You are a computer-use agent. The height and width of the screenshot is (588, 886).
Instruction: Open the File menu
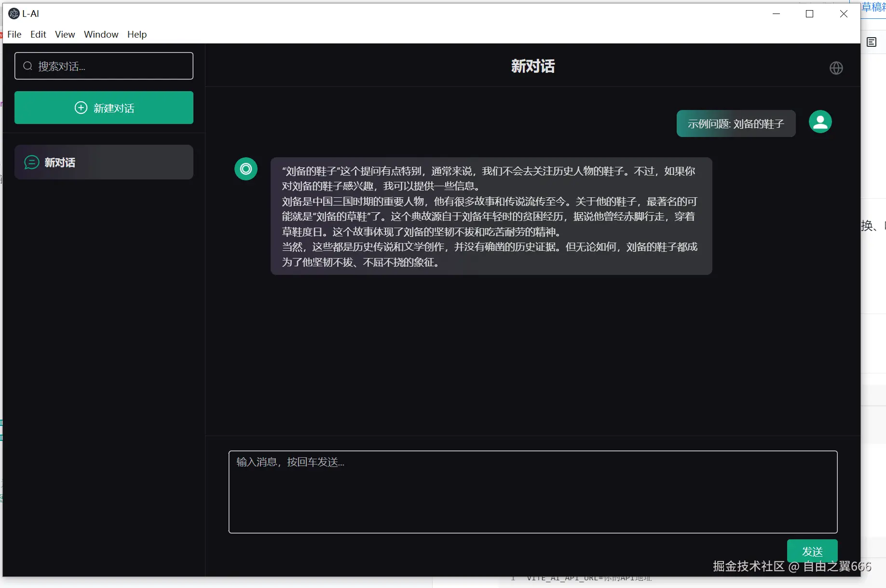[x=14, y=34]
